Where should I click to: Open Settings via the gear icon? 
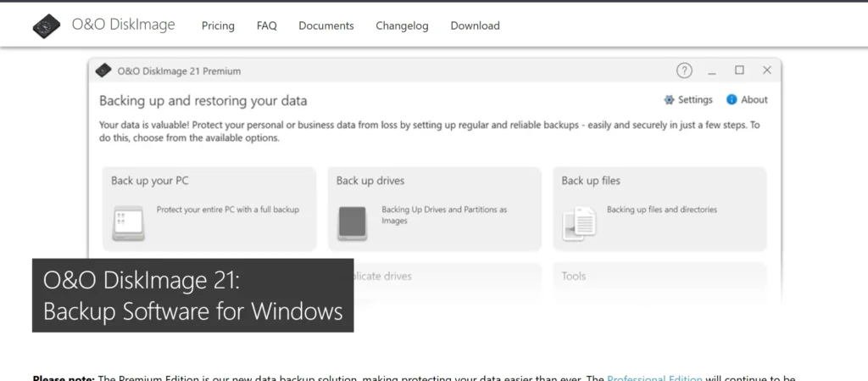tap(670, 99)
